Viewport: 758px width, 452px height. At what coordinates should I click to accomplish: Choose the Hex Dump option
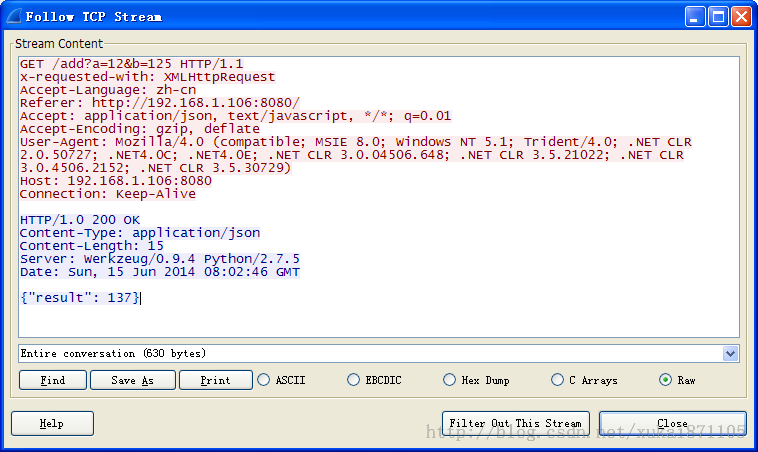(450, 380)
